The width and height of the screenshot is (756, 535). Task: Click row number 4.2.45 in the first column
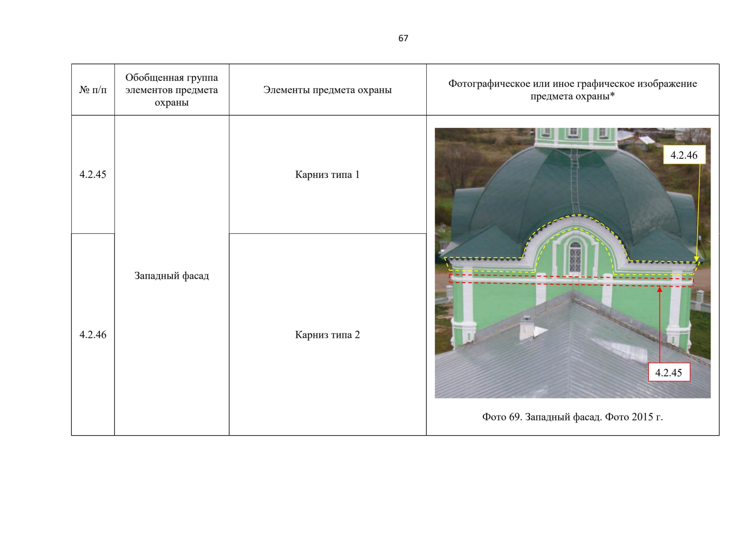tap(93, 175)
